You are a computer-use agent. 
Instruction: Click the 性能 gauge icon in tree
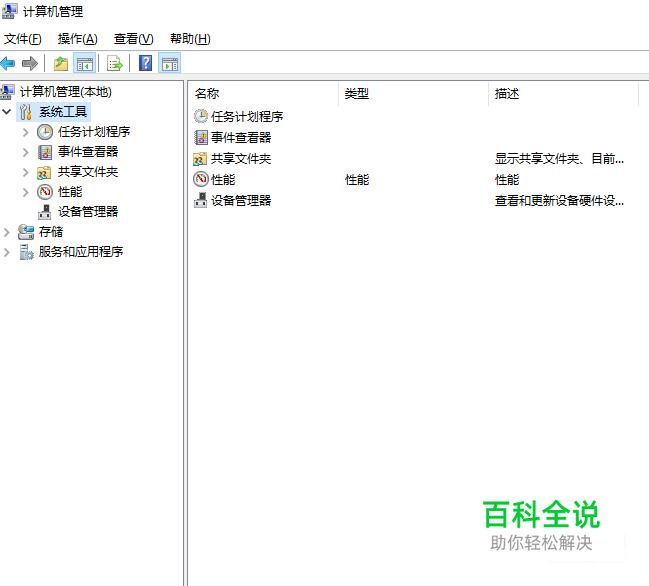45,192
